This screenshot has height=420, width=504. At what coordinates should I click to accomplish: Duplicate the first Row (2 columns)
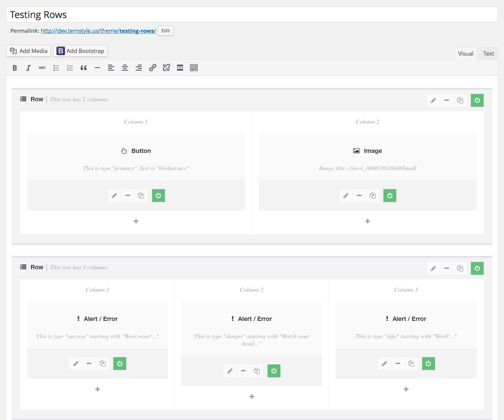460,100
